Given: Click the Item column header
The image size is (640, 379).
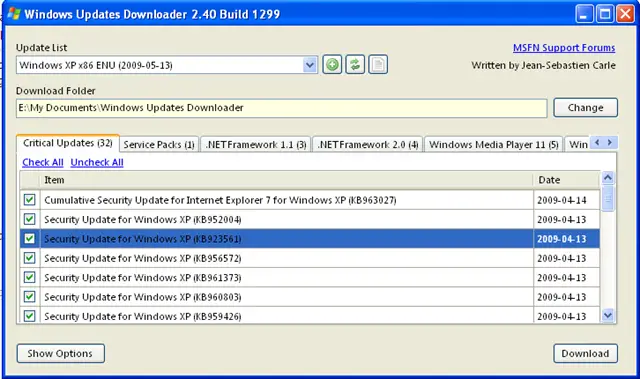Looking at the screenshot, I should click(287, 180).
